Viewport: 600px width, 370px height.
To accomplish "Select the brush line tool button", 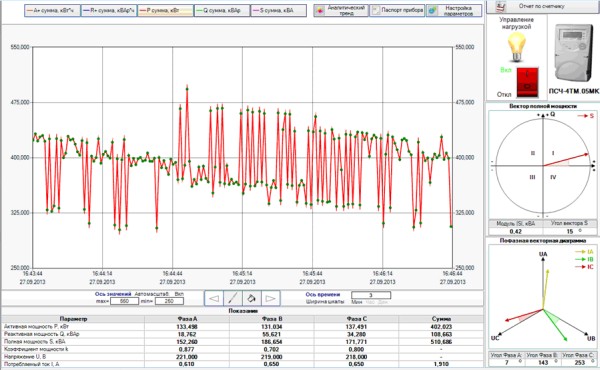I will [233, 298].
